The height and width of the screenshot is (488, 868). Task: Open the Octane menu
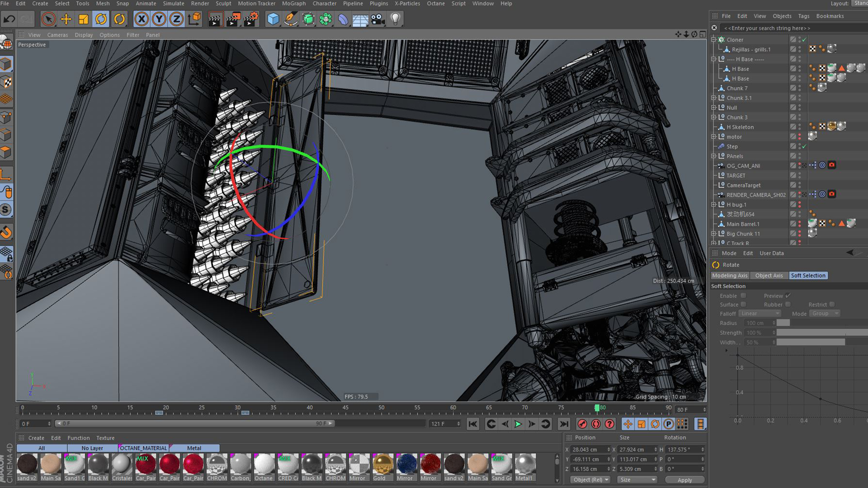[435, 4]
